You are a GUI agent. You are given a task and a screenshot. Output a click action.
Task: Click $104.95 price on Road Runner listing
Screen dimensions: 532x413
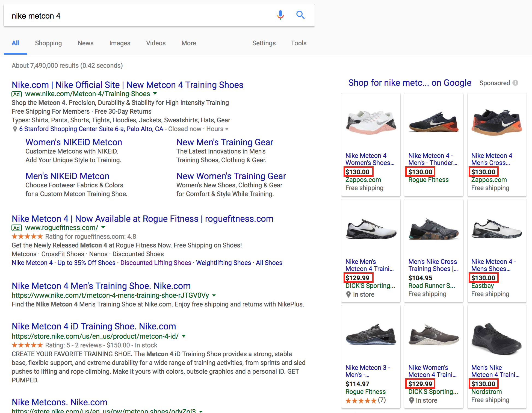[x=420, y=278]
